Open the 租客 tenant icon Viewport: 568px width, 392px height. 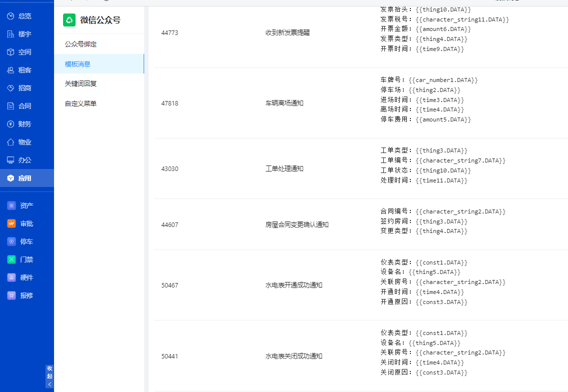(11, 70)
